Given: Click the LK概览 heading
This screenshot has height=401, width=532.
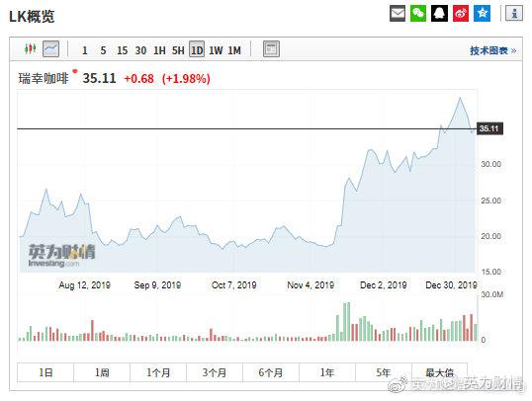Looking at the screenshot, I should pos(32,16).
